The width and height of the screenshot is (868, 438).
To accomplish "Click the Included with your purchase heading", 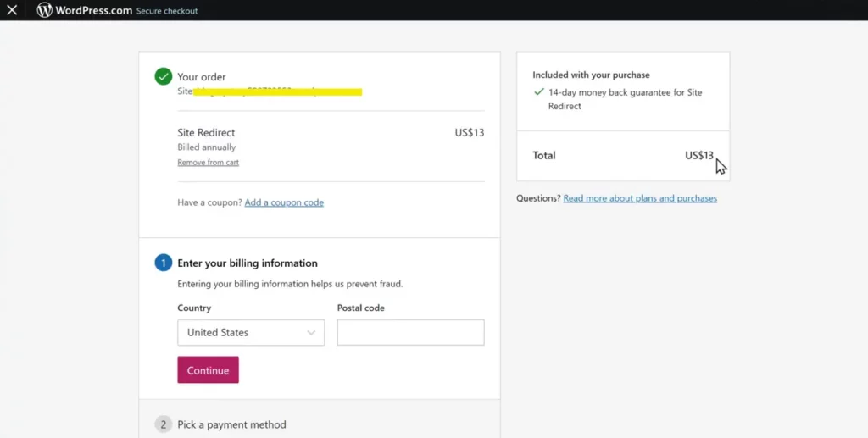I will click(x=591, y=75).
